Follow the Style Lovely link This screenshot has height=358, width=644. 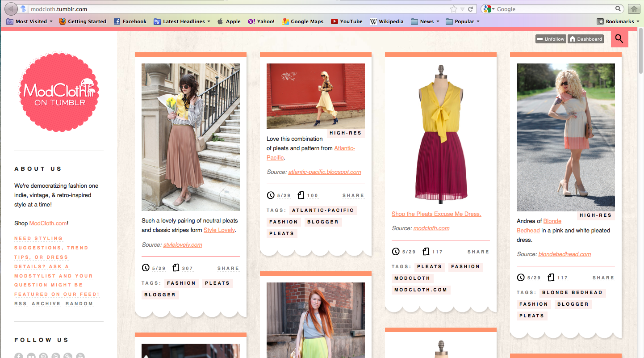tap(219, 230)
